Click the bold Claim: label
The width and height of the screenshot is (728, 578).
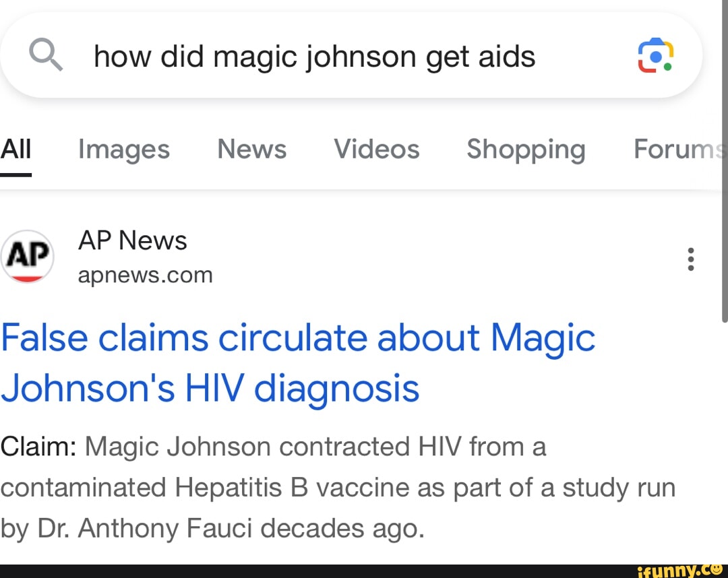(39, 447)
